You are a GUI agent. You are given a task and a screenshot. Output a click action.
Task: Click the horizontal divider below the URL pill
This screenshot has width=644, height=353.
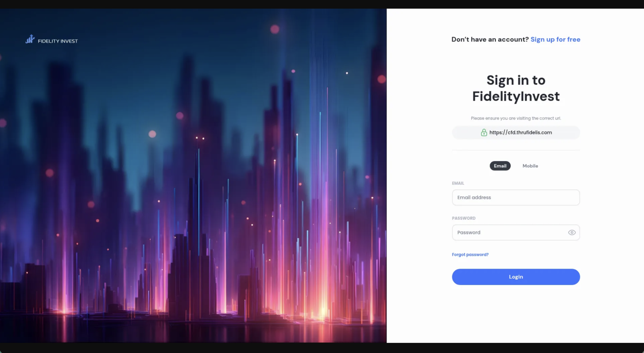[516, 150]
